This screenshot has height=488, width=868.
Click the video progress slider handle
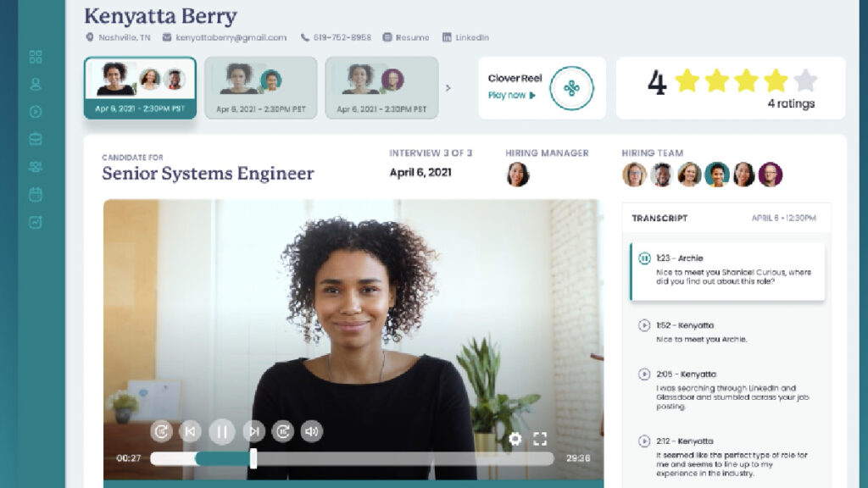(x=253, y=458)
